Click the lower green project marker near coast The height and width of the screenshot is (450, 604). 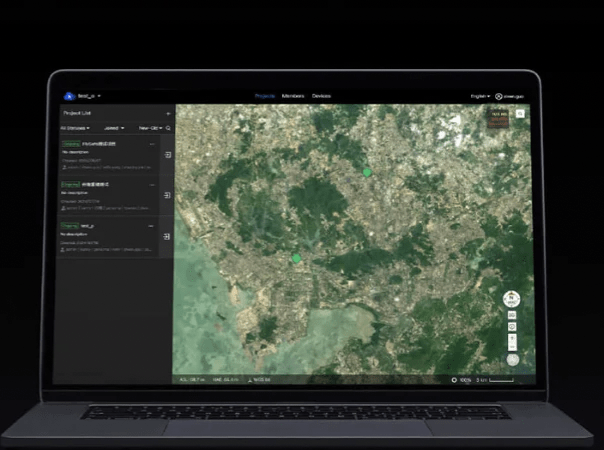(296, 259)
